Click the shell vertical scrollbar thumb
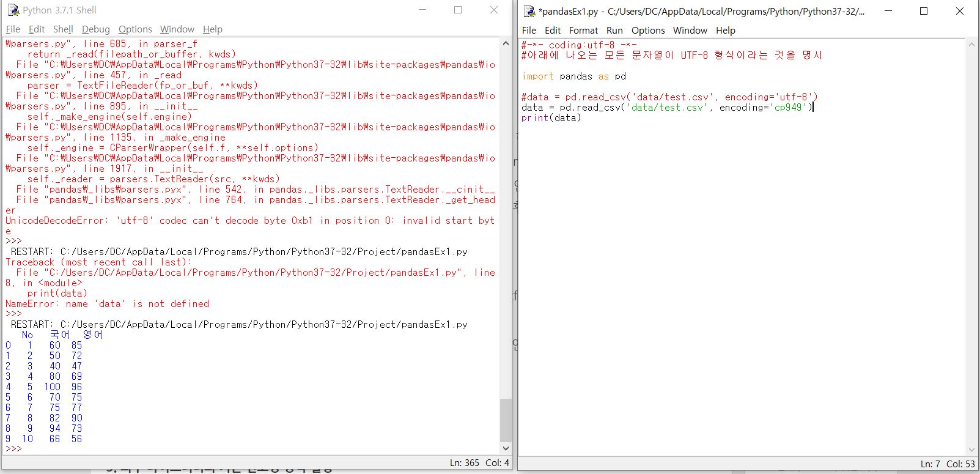Viewport: 980px width, 474px height. click(x=506, y=420)
